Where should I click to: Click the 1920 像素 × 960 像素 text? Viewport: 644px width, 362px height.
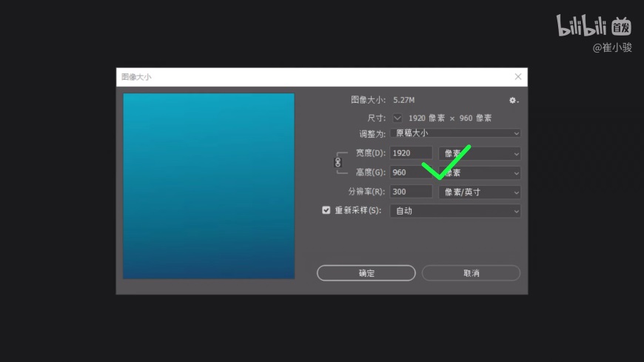coord(450,118)
